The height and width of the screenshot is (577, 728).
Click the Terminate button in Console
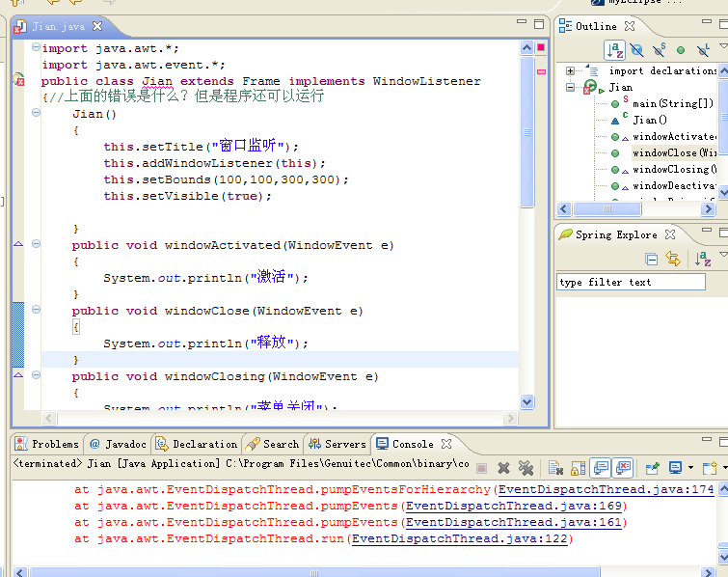(x=481, y=468)
